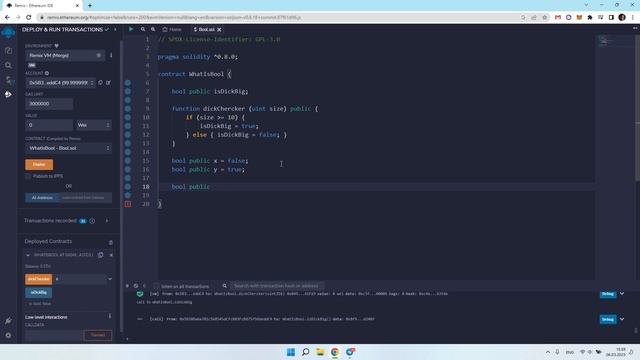Image resolution: width=640 pixels, height=360 pixels.
Task: Click Debug on the first transaction log
Action: point(608,294)
